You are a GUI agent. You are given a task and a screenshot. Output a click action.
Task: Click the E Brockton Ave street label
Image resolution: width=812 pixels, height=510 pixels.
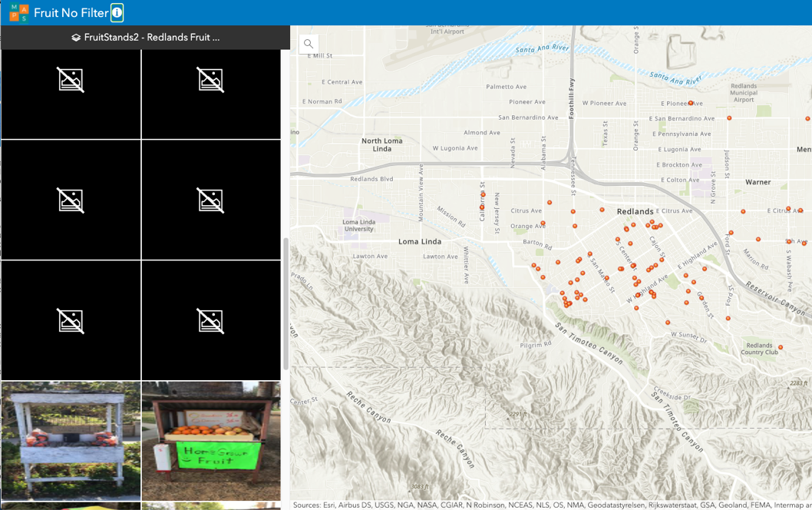[x=679, y=165]
